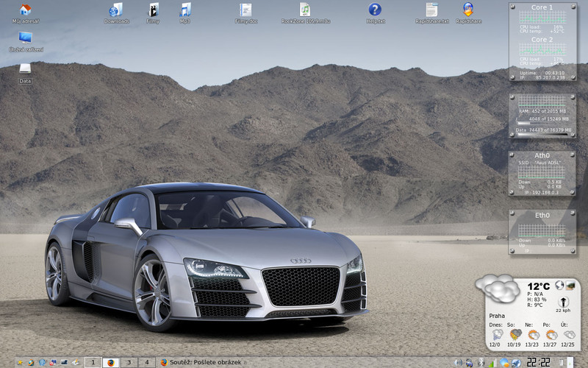Click the globe icon in weather widget

[559, 285]
